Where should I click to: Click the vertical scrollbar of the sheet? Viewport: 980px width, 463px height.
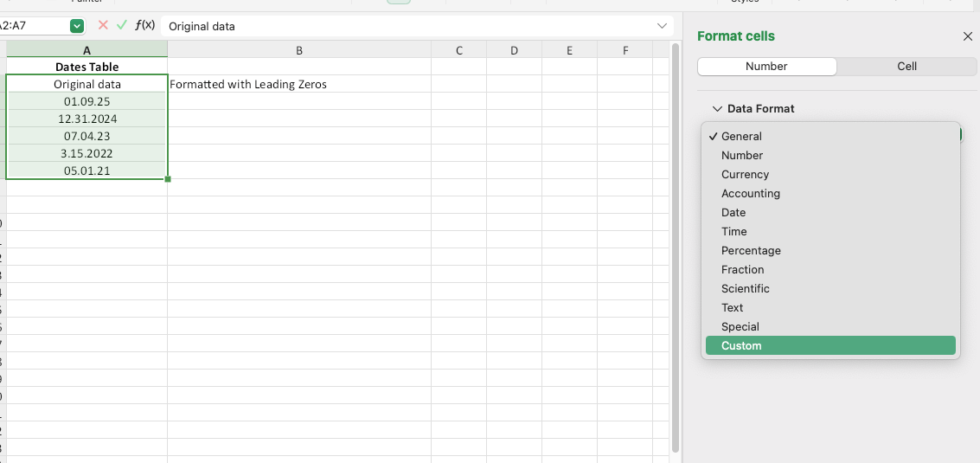675,248
